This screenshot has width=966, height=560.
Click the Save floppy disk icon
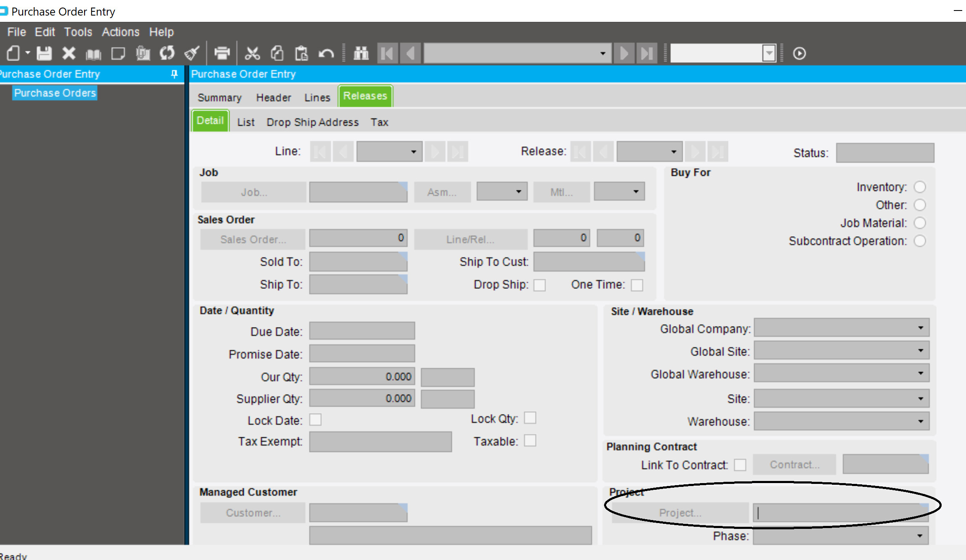click(x=44, y=53)
